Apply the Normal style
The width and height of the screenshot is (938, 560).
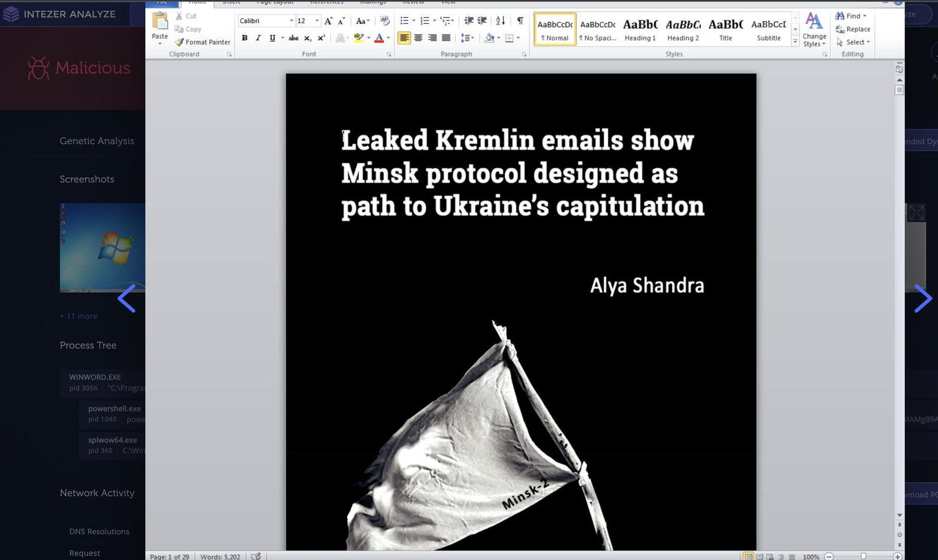555,30
